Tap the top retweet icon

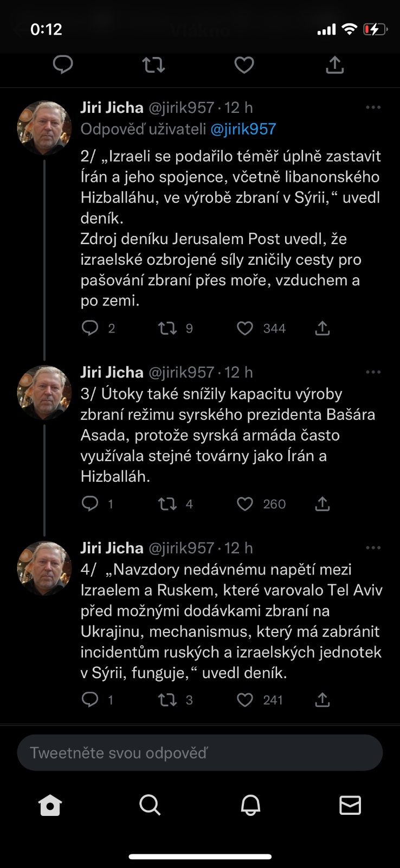point(153,65)
